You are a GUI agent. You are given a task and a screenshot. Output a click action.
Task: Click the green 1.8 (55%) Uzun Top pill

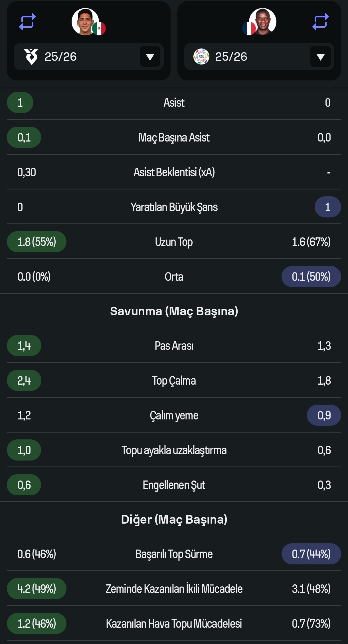click(37, 242)
